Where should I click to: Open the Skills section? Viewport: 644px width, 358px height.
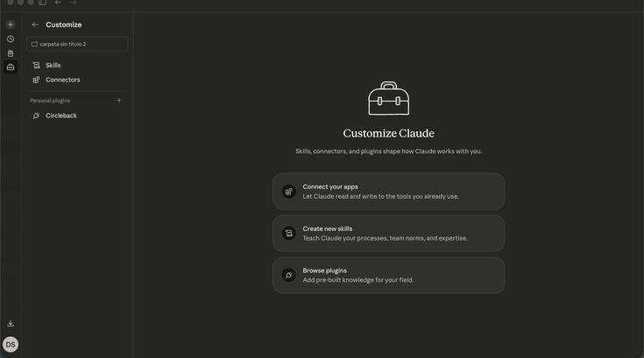click(x=77, y=65)
